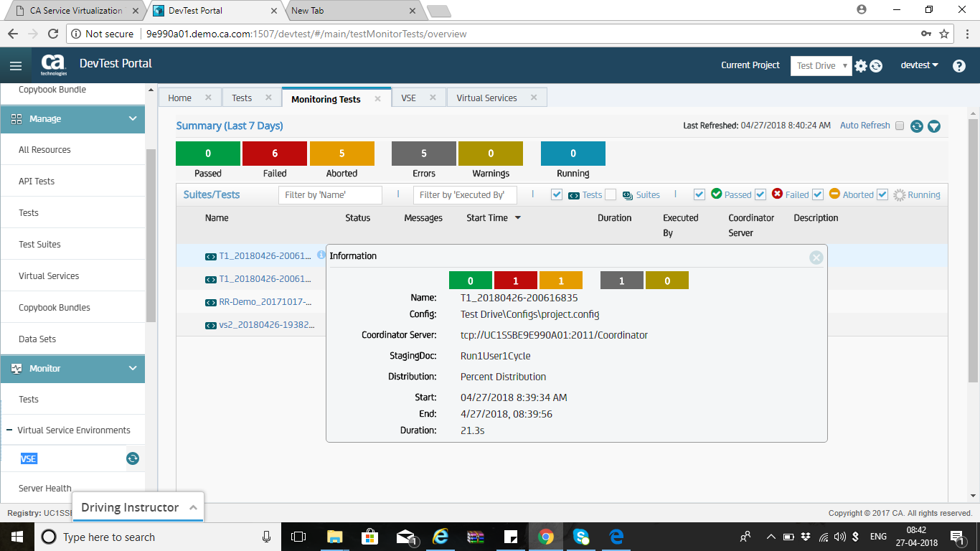Screen dimensions: 980x551
Task: Focus the Filter by 'Executed By' field
Action: click(465, 195)
